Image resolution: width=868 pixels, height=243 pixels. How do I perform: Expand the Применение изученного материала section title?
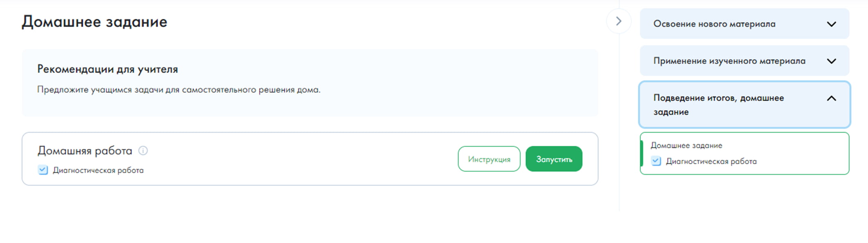(x=729, y=61)
